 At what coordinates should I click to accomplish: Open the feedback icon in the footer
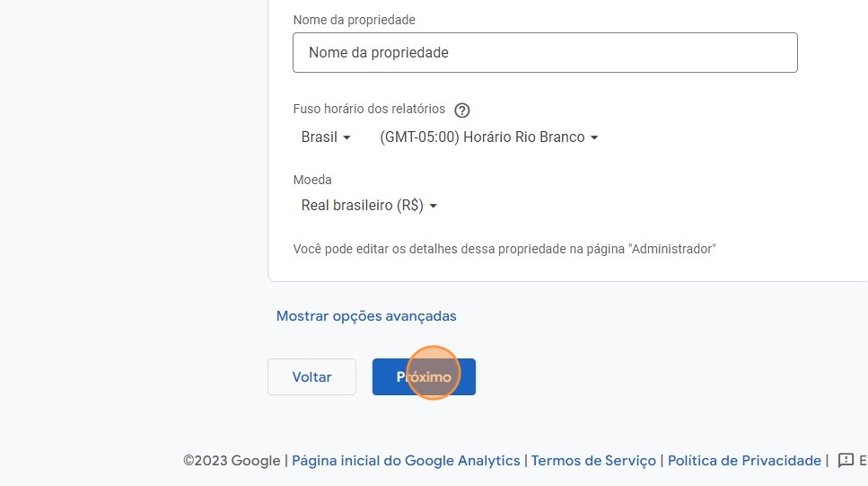pos(846,460)
